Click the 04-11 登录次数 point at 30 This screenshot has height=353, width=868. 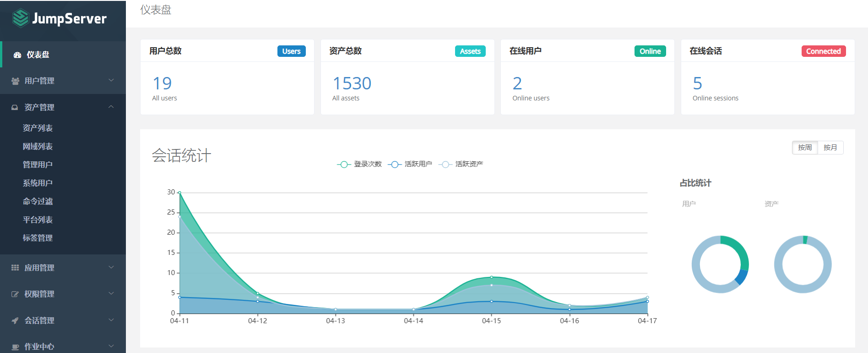[179, 193]
